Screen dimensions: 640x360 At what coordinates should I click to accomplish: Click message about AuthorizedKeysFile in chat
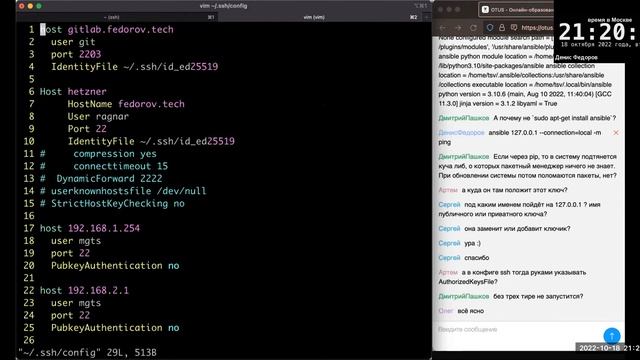pos(513,277)
